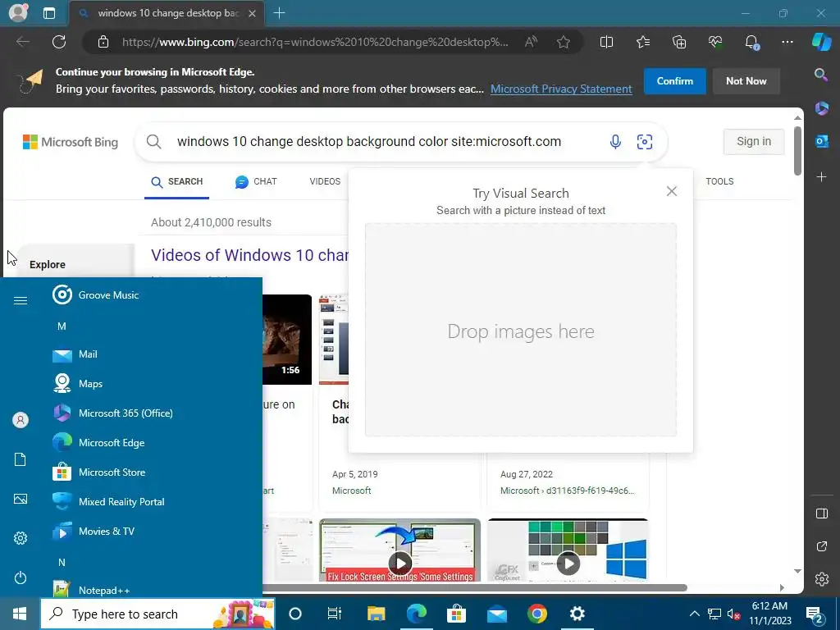This screenshot has width=840, height=630.
Task: Open Documents from Start menu rail
Action: pyautogui.click(x=21, y=459)
